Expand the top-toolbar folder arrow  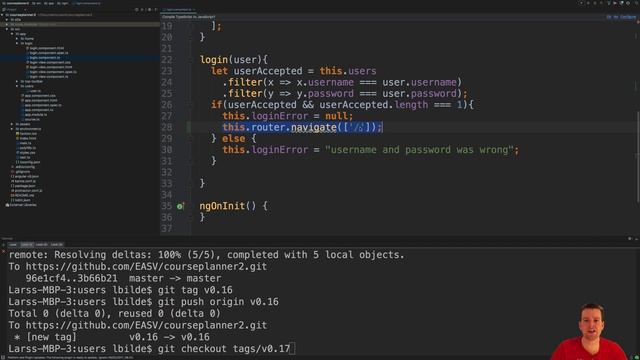tap(17, 81)
